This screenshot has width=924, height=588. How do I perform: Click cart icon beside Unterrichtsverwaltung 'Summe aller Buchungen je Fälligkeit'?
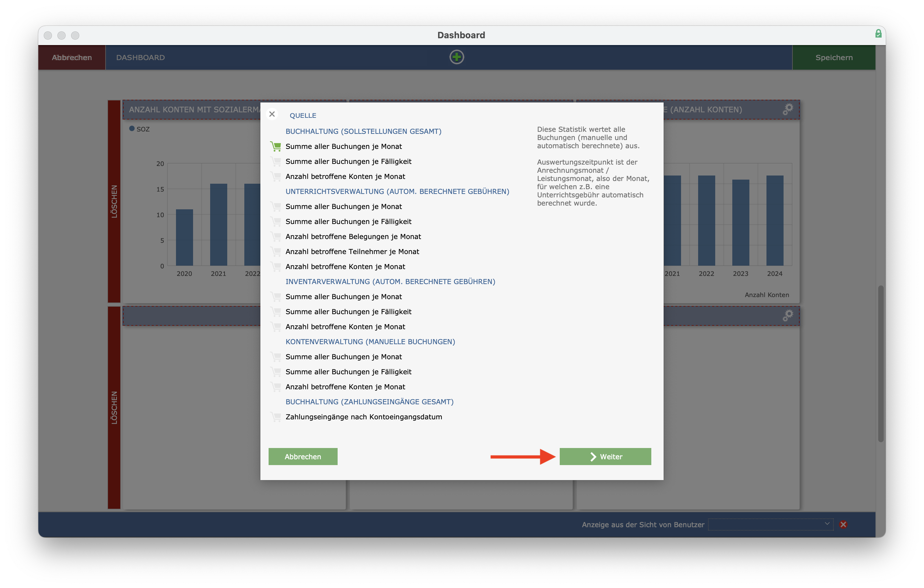coord(275,221)
